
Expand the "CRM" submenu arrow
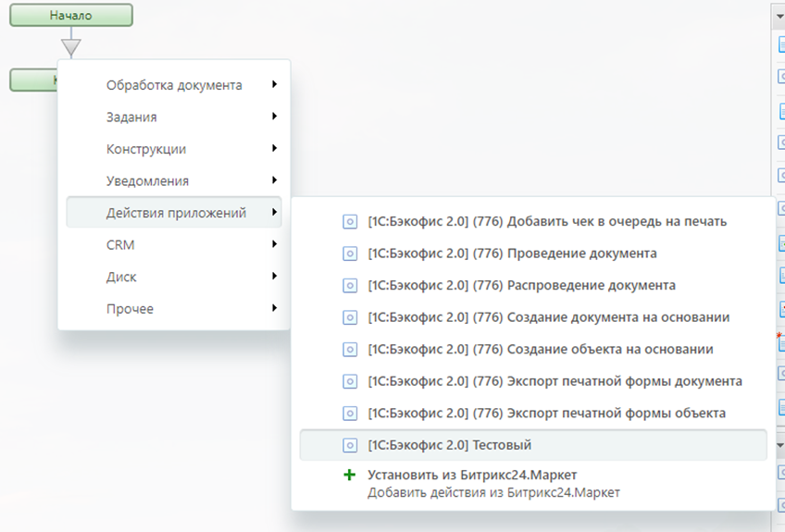(x=275, y=244)
